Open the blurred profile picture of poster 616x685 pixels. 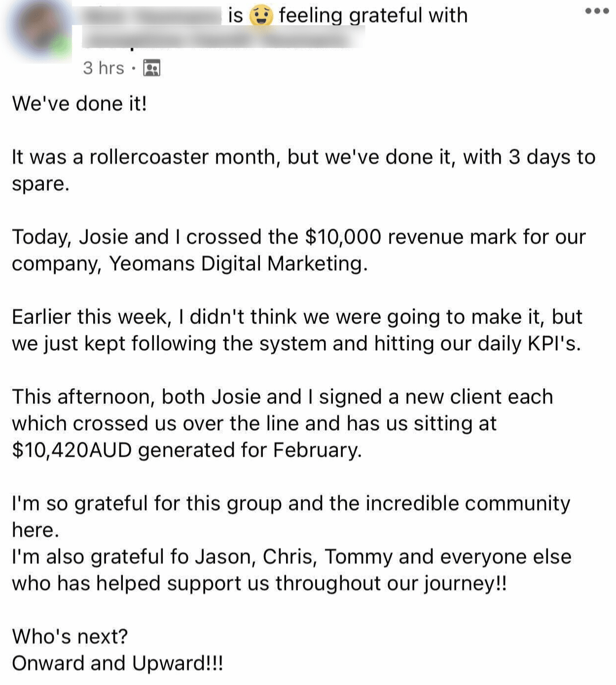click(x=39, y=28)
